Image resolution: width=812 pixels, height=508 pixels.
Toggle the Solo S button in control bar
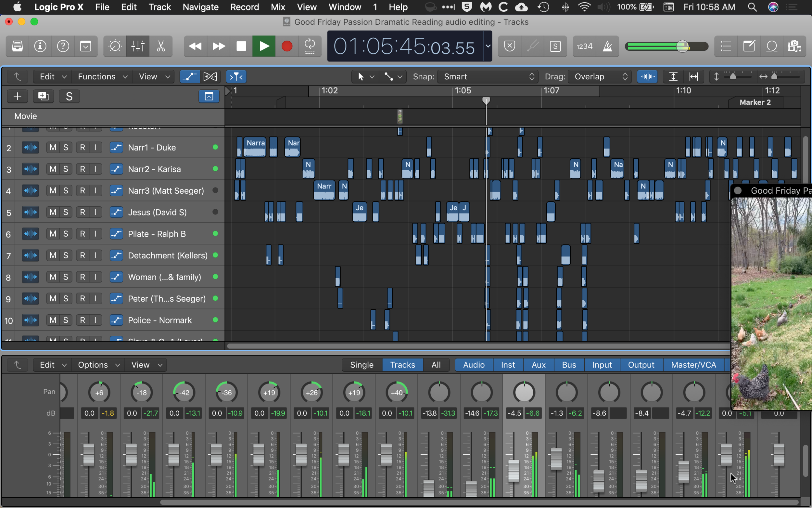click(x=555, y=46)
